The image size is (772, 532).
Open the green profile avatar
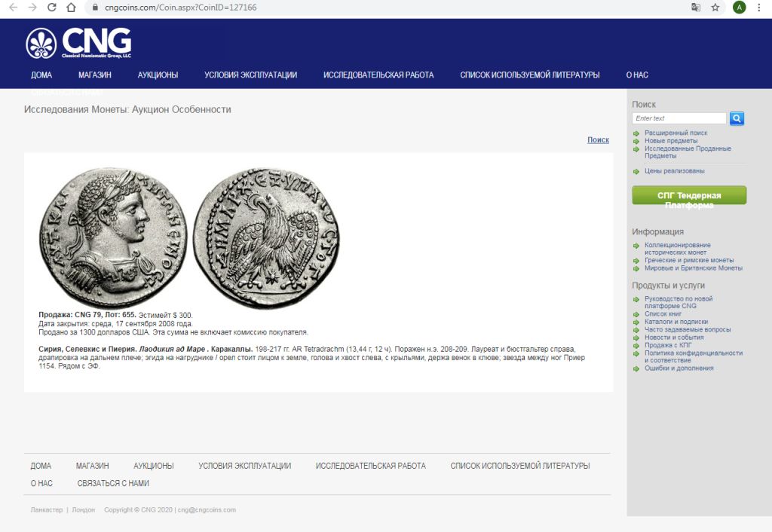739,8
